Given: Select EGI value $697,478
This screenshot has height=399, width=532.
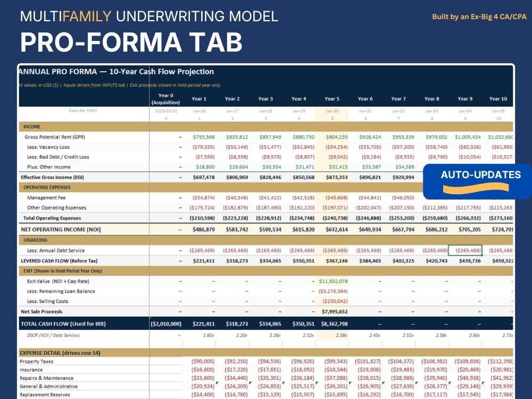Looking at the screenshot, I should point(204,177).
